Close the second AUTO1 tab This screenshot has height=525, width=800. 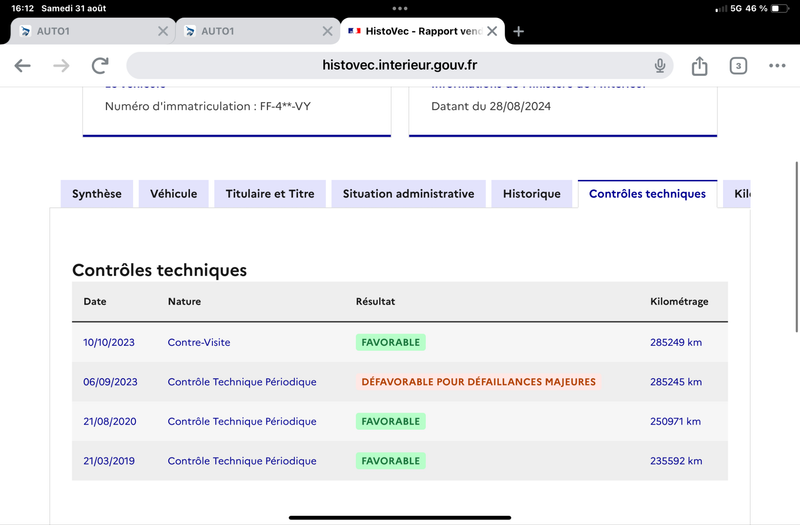click(x=328, y=32)
